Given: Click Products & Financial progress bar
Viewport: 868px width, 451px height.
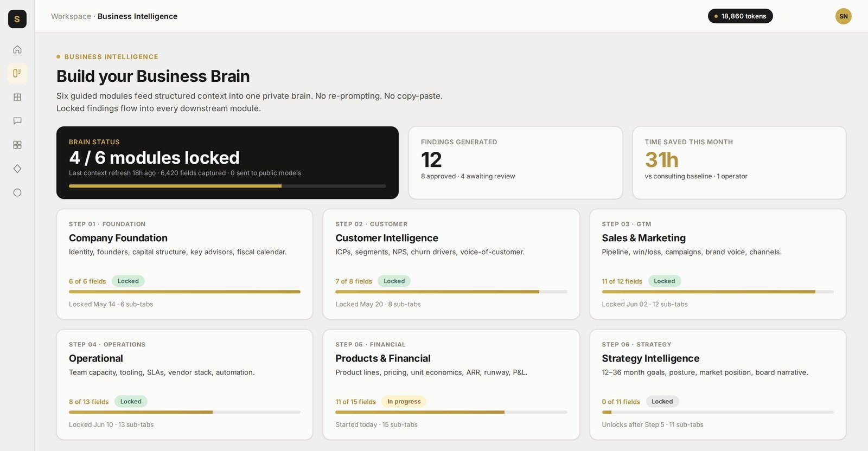Looking at the screenshot, I should pyautogui.click(x=451, y=412).
